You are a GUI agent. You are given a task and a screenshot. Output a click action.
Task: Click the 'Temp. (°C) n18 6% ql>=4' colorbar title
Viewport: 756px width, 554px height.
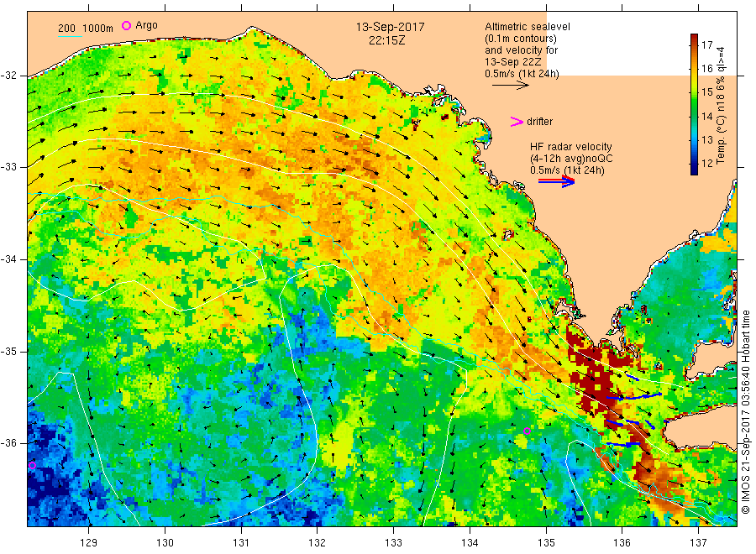tap(721, 105)
